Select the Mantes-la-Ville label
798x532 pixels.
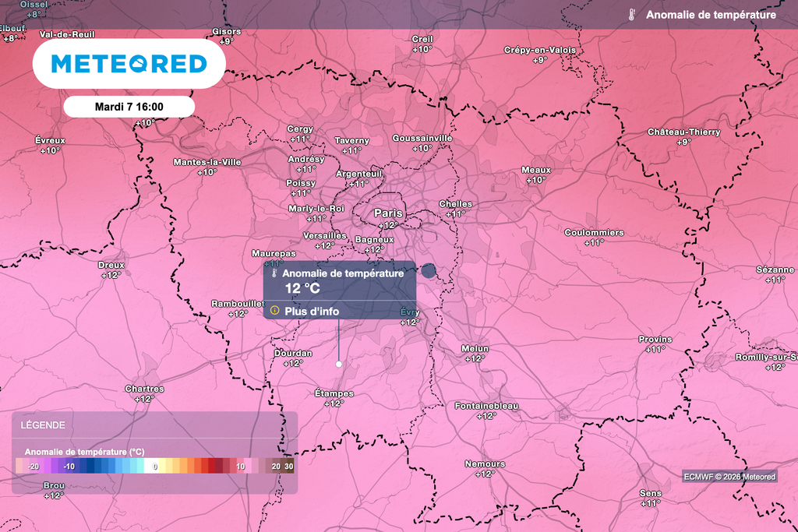[x=207, y=162]
